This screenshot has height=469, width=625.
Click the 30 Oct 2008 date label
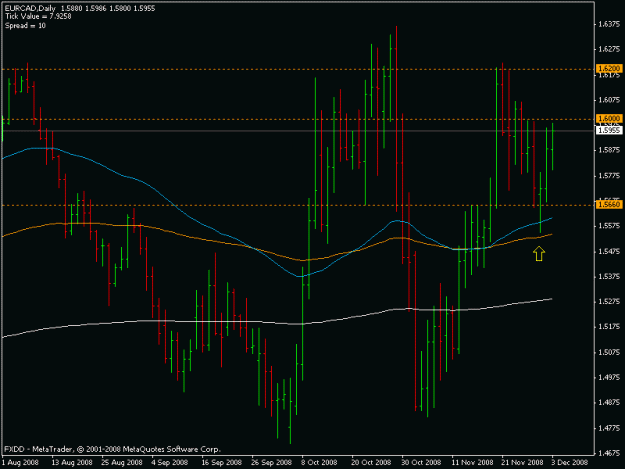[421, 462]
